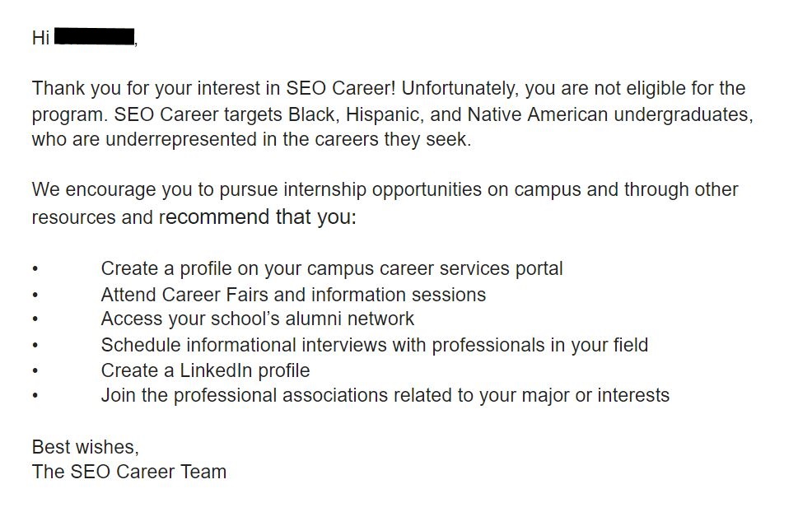Click the 'recommend that you:' text
The width and height of the screenshot is (812, 526).
(258, 217)
